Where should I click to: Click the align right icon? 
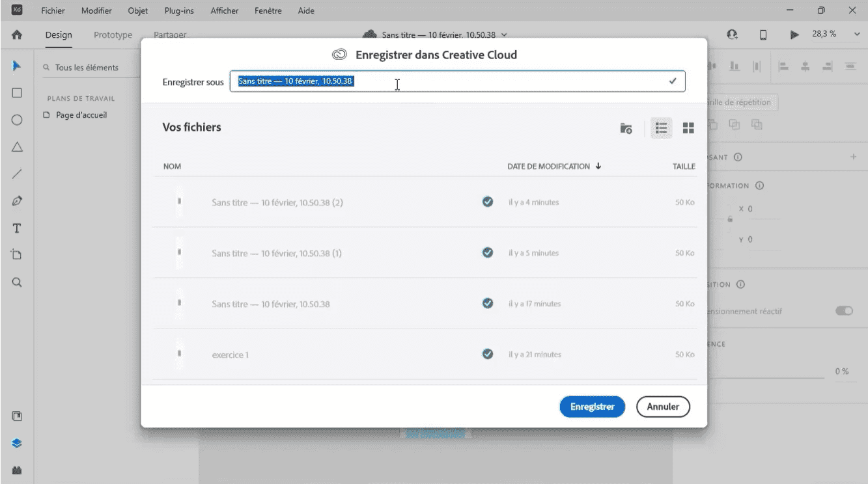pyautogui.click(x=828, y=66)
